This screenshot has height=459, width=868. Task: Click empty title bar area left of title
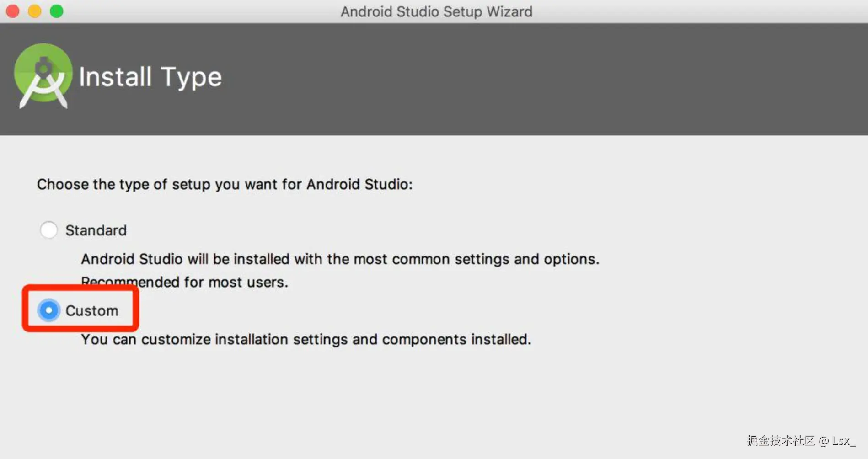click(x=206, y=11)
